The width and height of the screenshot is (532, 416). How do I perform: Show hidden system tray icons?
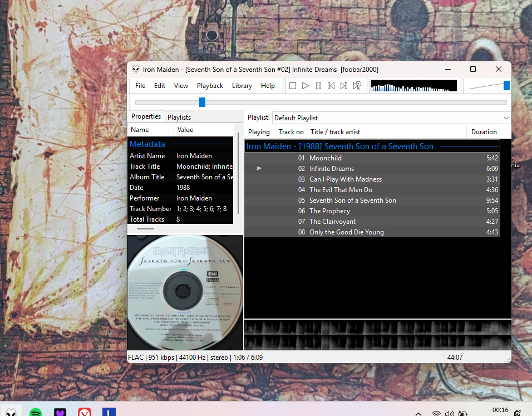pos(418,413)
